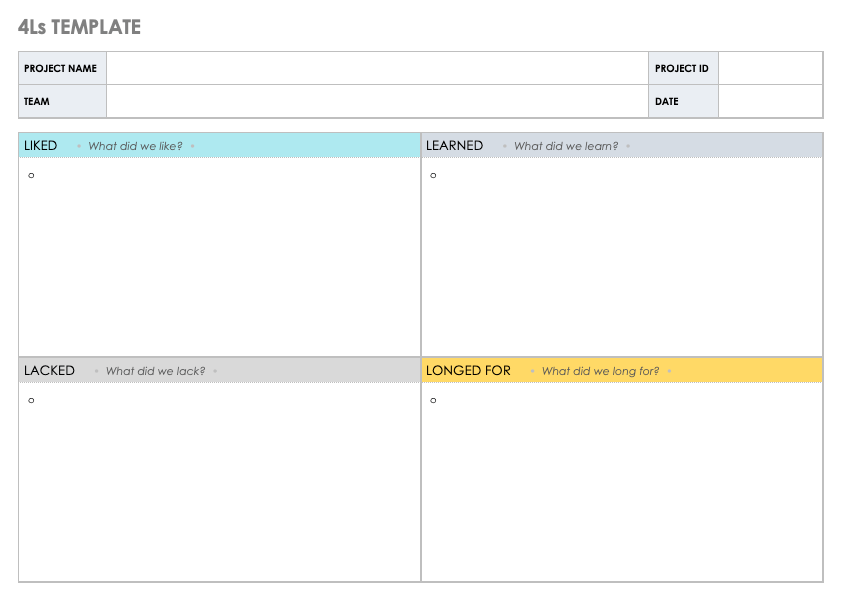The width and height of the screenshot is (841, 610).
Task: Click the DATE label cell
Action: (x=682, y=101)
